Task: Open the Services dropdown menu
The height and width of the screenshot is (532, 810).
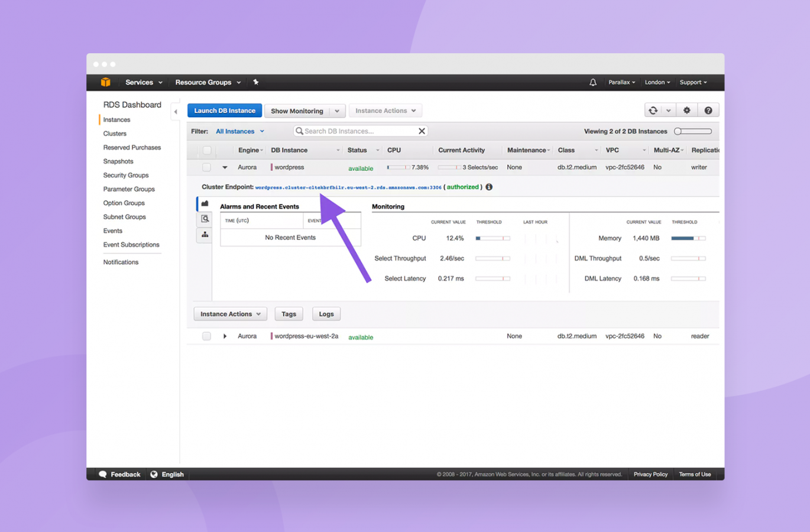Action: pos(144,82)
